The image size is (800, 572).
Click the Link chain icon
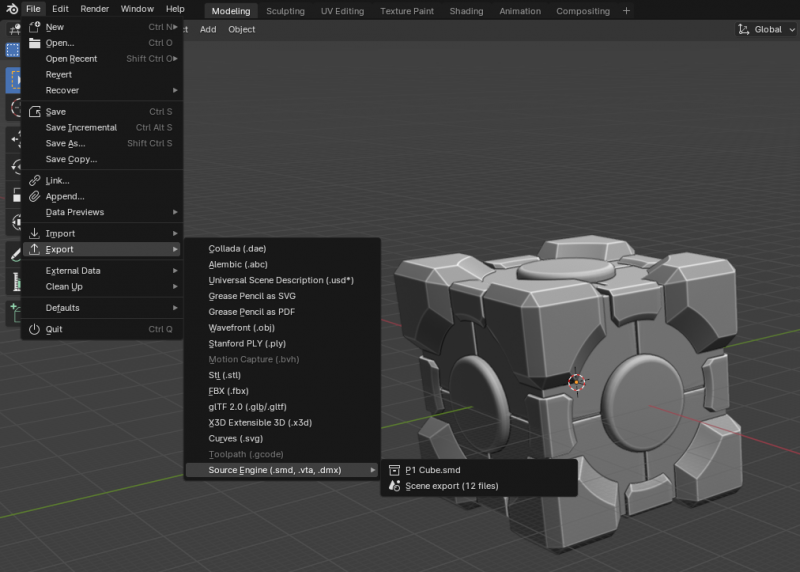(34, 181)
